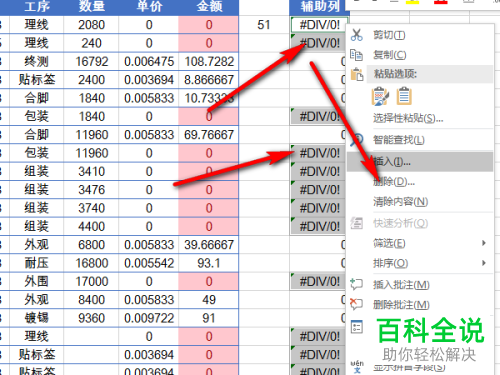
Task: Select unit price cell 0.006475
Action: pos(149,61)
